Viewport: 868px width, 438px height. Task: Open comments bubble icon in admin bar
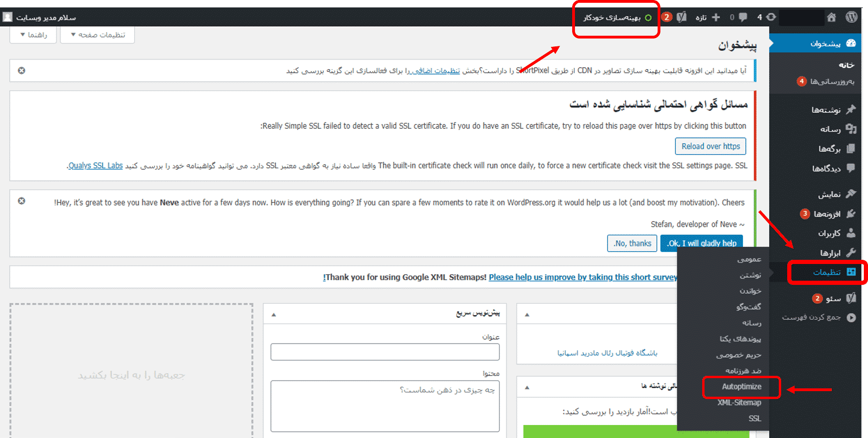point(743,17)
